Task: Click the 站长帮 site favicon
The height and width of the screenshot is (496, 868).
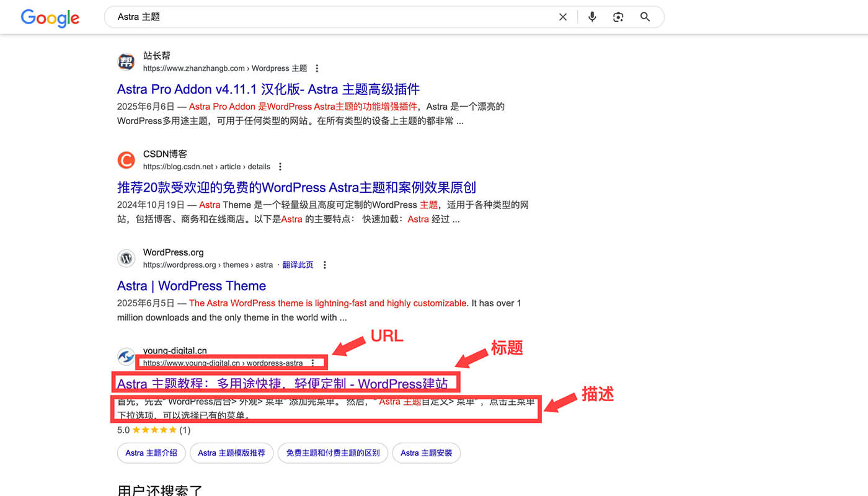Action: (126, 62)
